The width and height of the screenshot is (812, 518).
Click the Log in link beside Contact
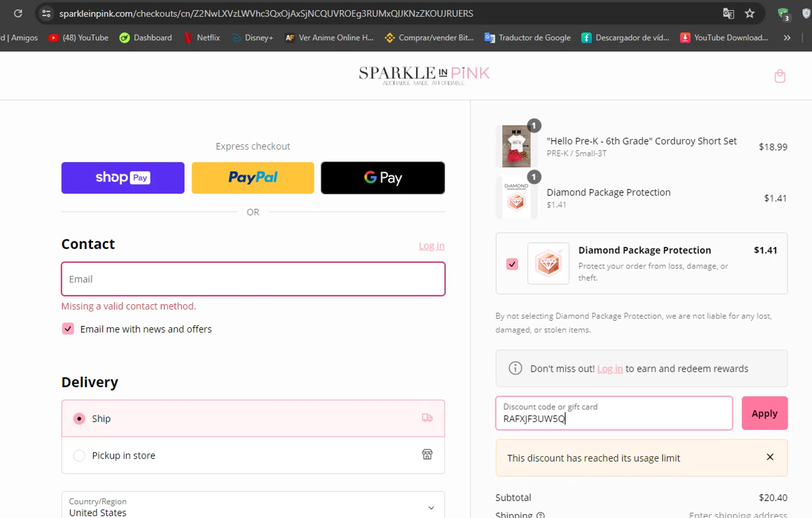point(431,246)
